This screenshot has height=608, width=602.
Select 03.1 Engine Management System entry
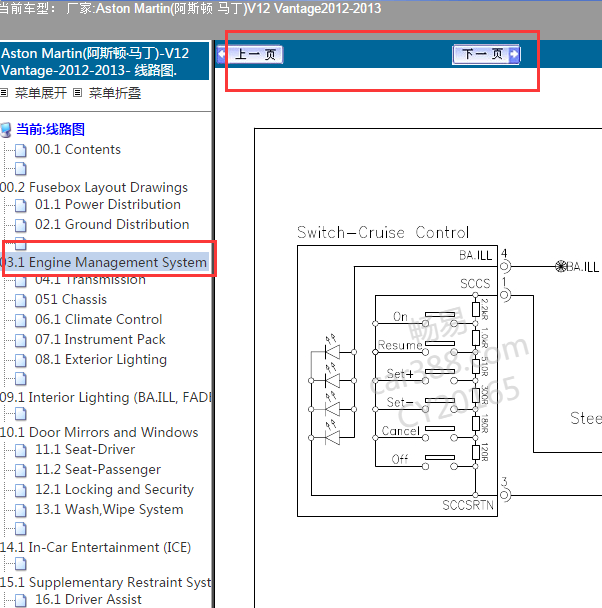(104, 262)
